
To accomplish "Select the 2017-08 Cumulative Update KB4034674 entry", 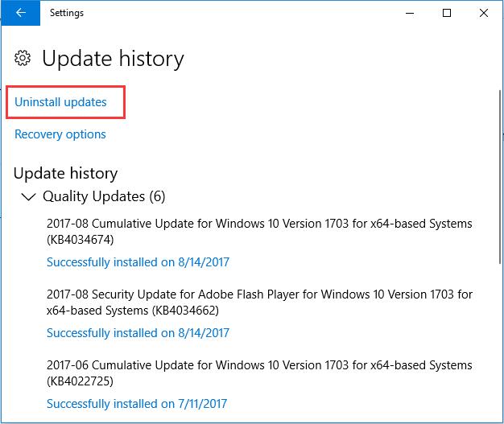I will point(259,231).
